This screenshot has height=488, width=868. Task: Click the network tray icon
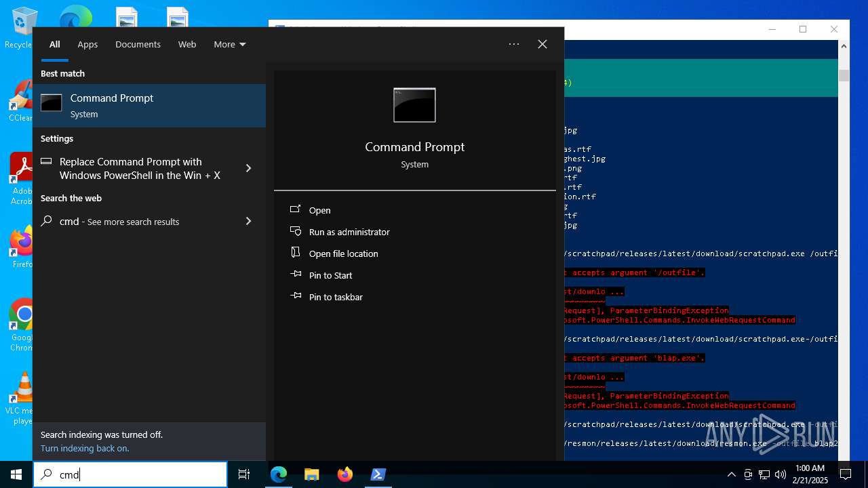pyautogui.click(x=764, y=474)
